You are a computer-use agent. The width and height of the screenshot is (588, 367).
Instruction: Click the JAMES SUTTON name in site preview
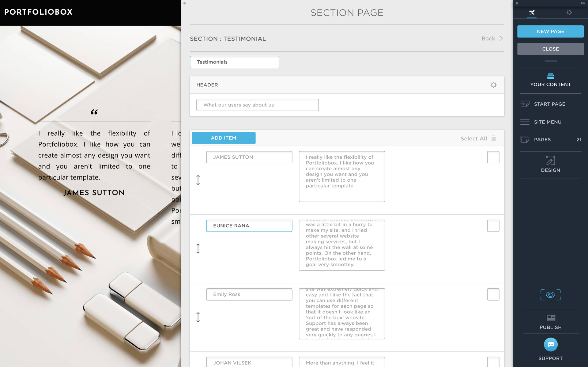pyautogui.click(x=94, y=193)
